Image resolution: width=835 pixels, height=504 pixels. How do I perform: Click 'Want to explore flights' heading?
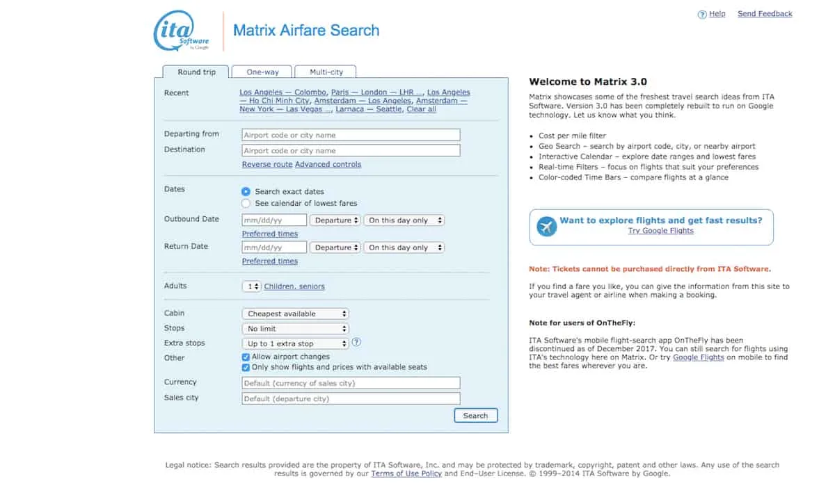coord(661,220)
